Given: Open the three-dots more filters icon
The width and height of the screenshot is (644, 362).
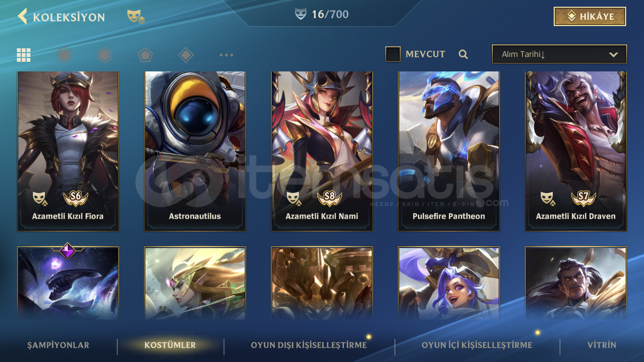Looking at the screenshot, I should pos(226,55).
